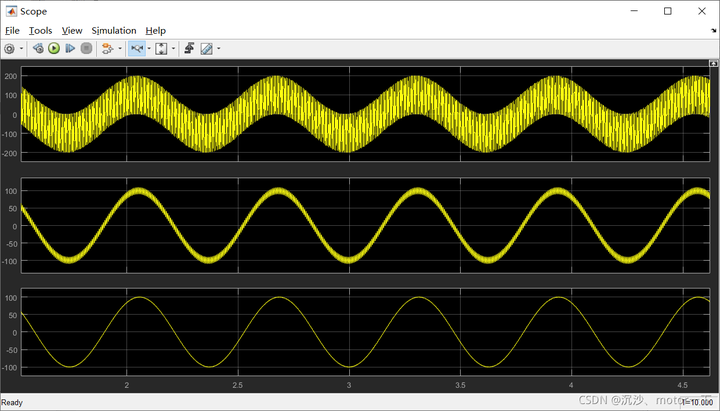Open the Tools menu

click(x=40, y=30)
